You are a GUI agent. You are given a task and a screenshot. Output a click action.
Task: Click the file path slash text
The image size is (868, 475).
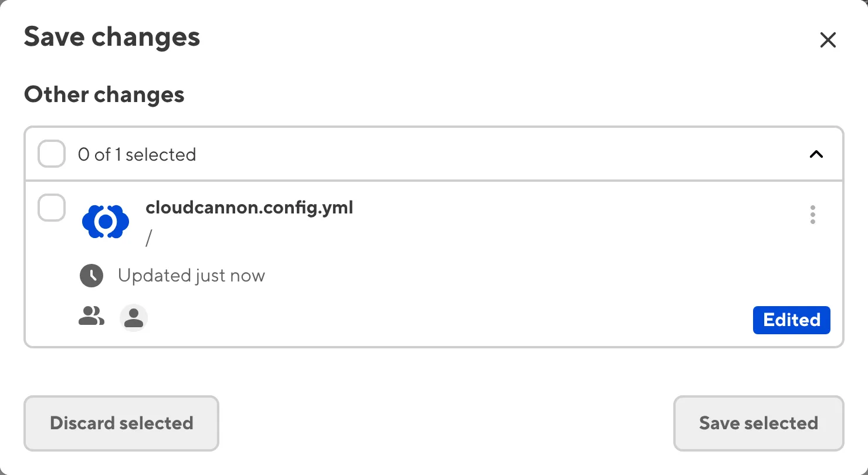click(x=149, y=239)
